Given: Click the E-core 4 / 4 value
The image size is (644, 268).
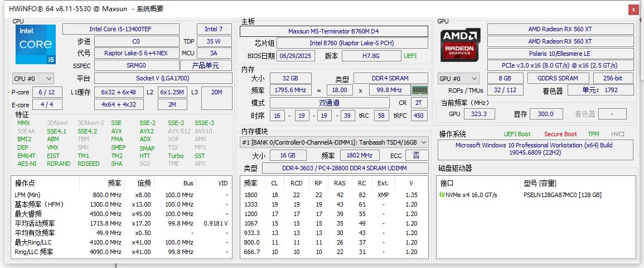Looking at the screenshot, I should 47,104.
